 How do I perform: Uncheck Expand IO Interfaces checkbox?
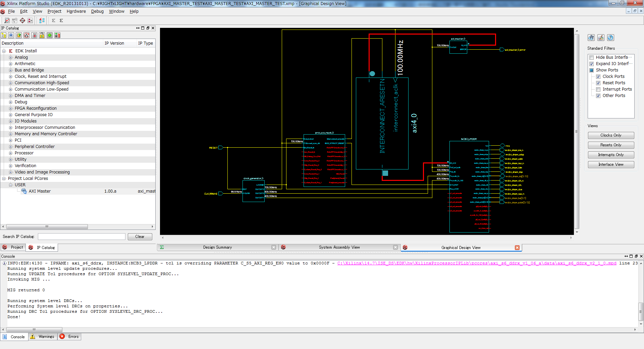point(592,64)
